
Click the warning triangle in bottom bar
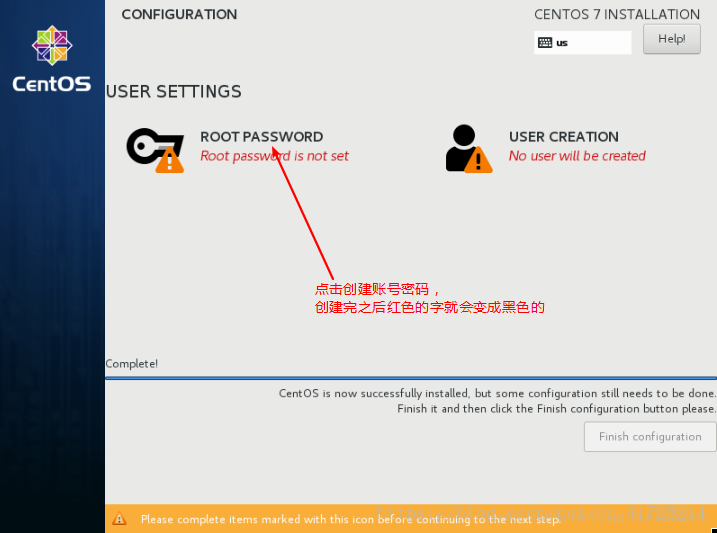point(119,519)
